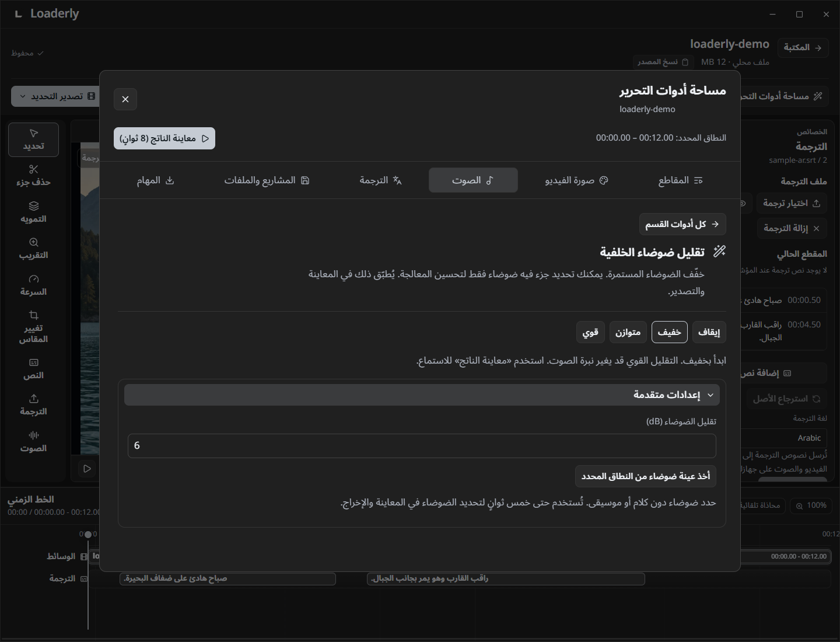The height and width of the screenshot is (642, 840).
Task: Go to المشاريع والملفات tab
Action: [267, 180]
